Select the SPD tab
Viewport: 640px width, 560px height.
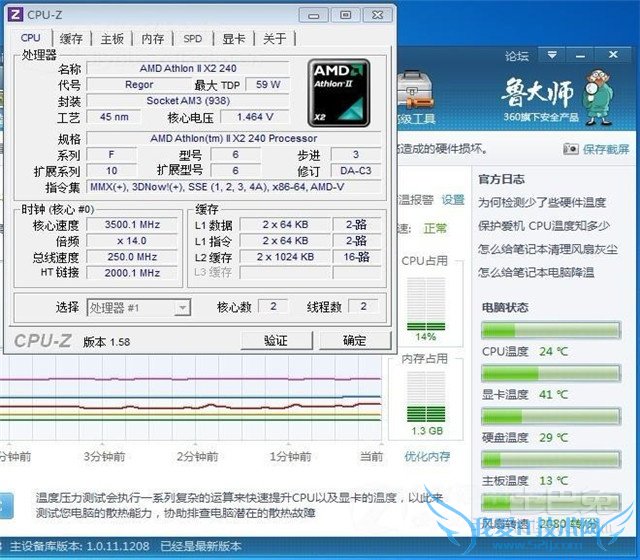point(192,39)
